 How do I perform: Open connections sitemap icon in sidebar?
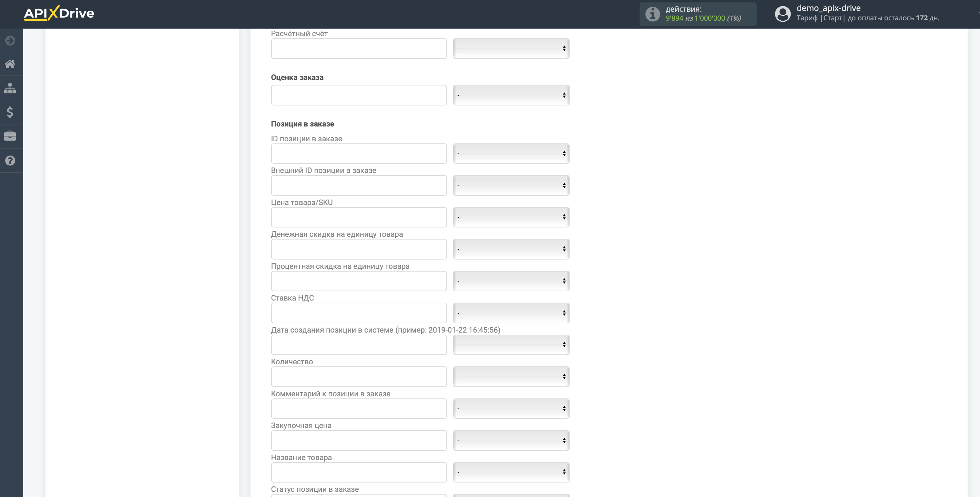(x=10, y=88)
